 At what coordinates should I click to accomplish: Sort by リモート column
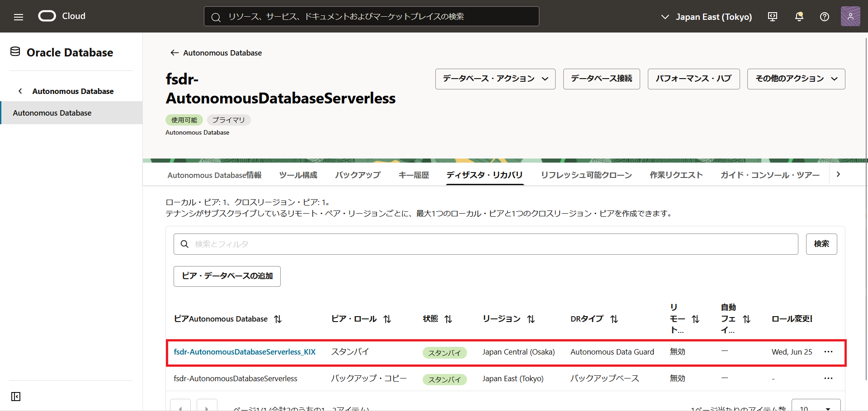(696, 319)
